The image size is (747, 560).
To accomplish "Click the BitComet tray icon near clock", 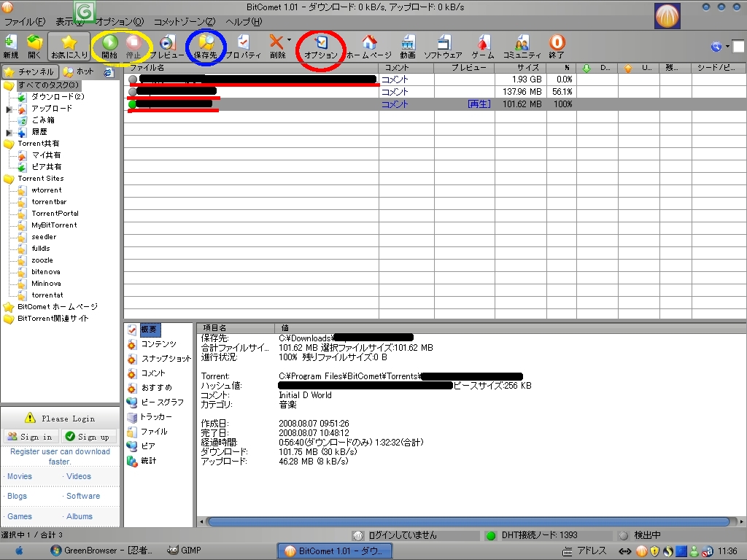I will (642, 551).
